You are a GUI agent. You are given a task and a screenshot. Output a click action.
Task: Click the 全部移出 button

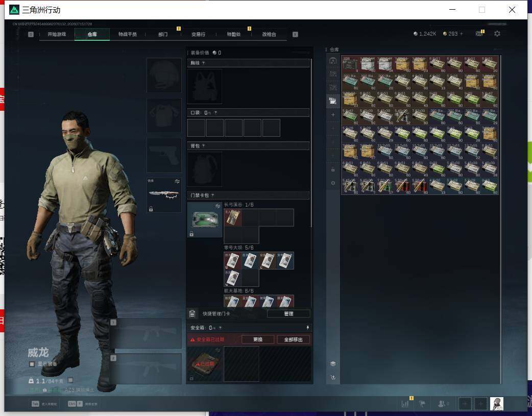293,339
